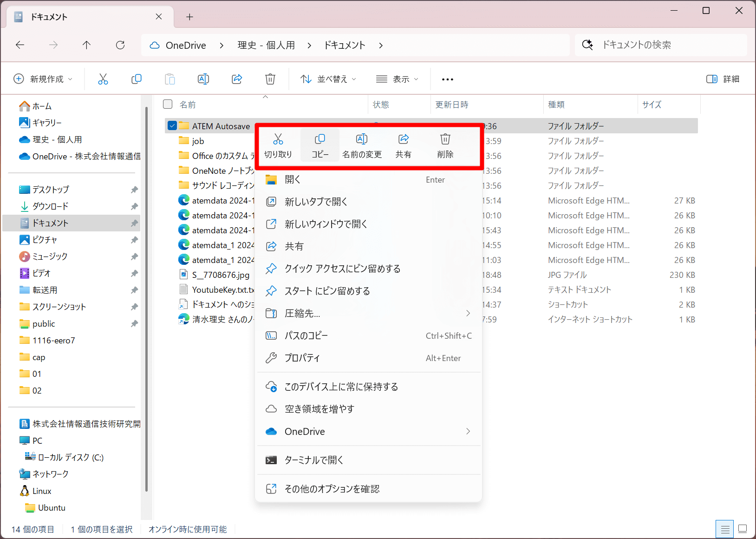Choose 共有 entry in context menu list
This screenshot has width=756, height=539.
click(x=369, y=246)
